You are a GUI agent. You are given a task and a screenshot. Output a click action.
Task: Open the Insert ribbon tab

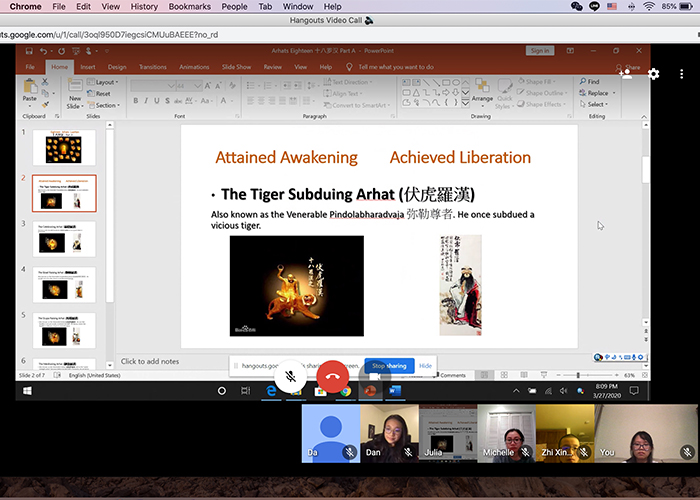coord(88,67)
